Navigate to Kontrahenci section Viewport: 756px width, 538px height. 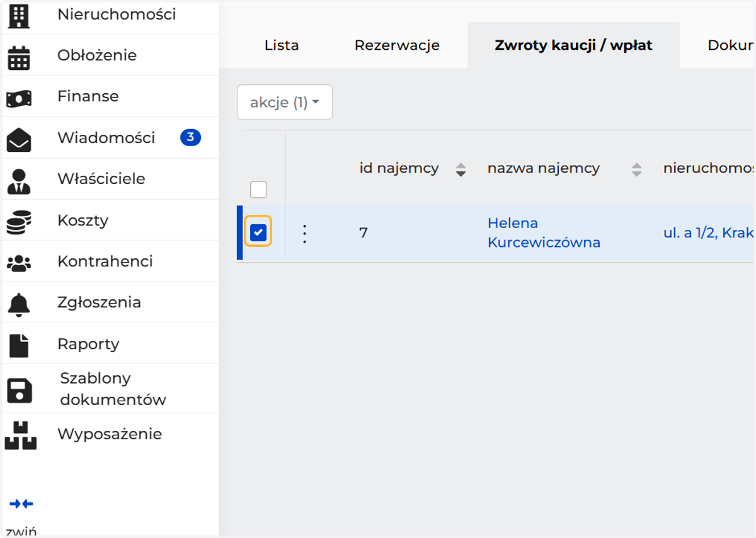(x=105, y=261)
